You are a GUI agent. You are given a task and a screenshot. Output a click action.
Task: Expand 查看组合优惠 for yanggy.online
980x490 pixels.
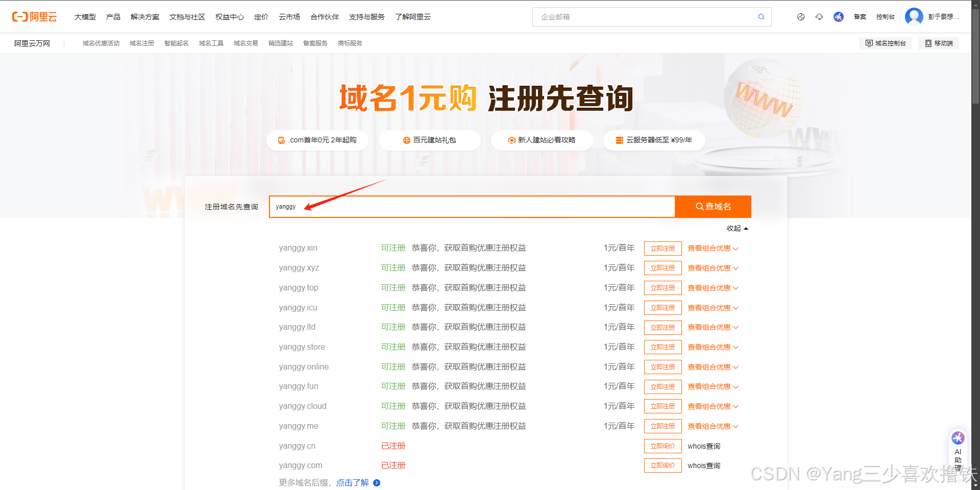click(713, 367)
